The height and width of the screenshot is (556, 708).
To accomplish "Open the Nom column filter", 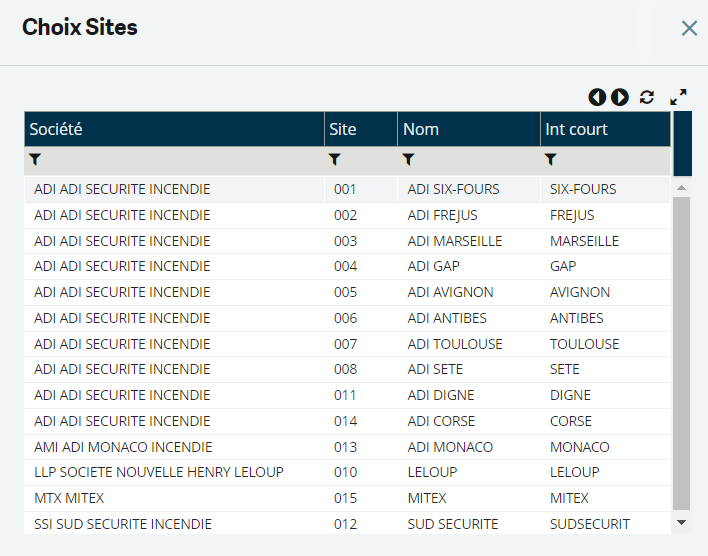I will (x=408, y=160).
